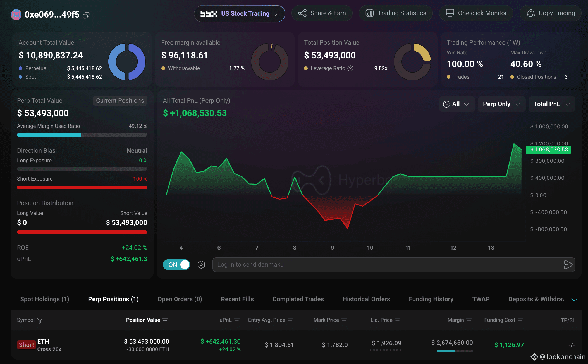Switch to Historical Orders tab
The height and width of the screenshot is (364, 588).
[x=366, y=299]
